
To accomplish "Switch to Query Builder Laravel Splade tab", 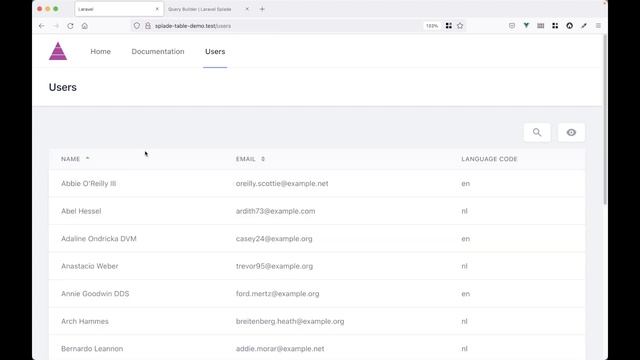I will (208, 9).
